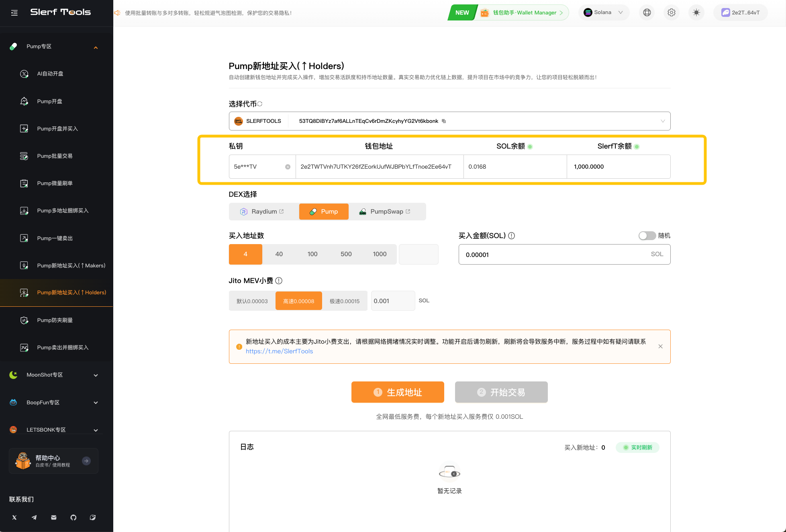Open the last contact icon in sidebar footer
786x532 pixels.
tap(93, 518)
